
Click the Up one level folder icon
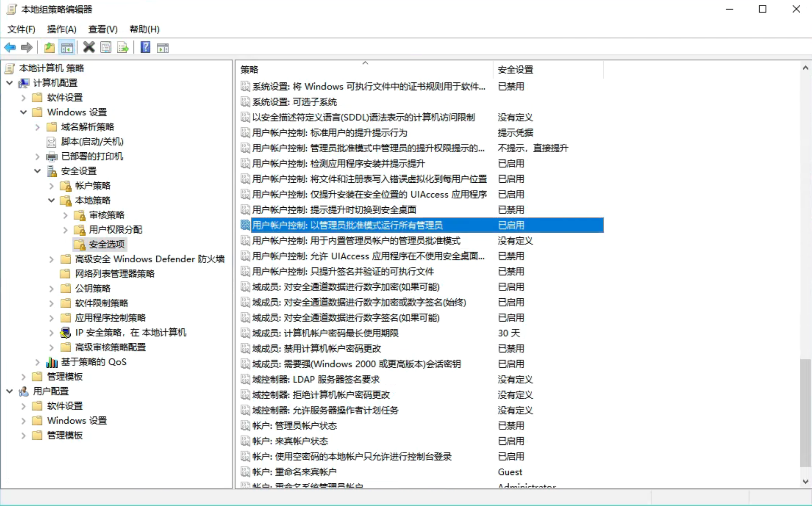click(x=49, y=48)
